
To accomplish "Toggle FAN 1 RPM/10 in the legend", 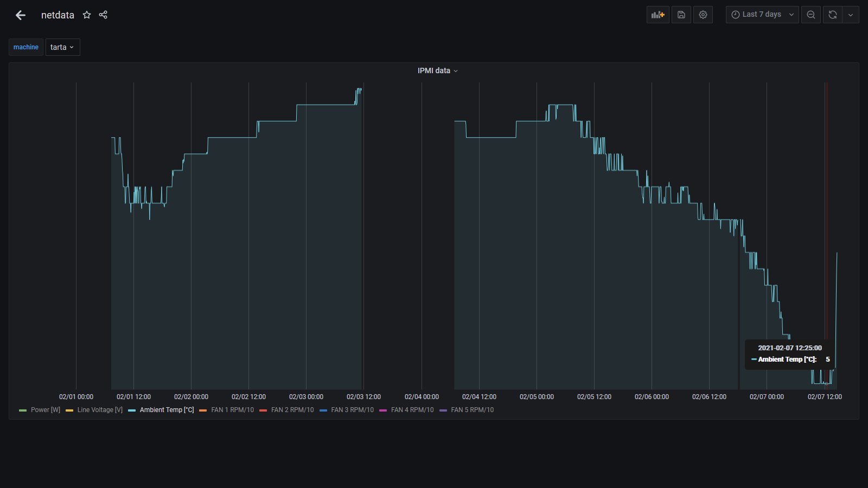I will click(232, 410).
